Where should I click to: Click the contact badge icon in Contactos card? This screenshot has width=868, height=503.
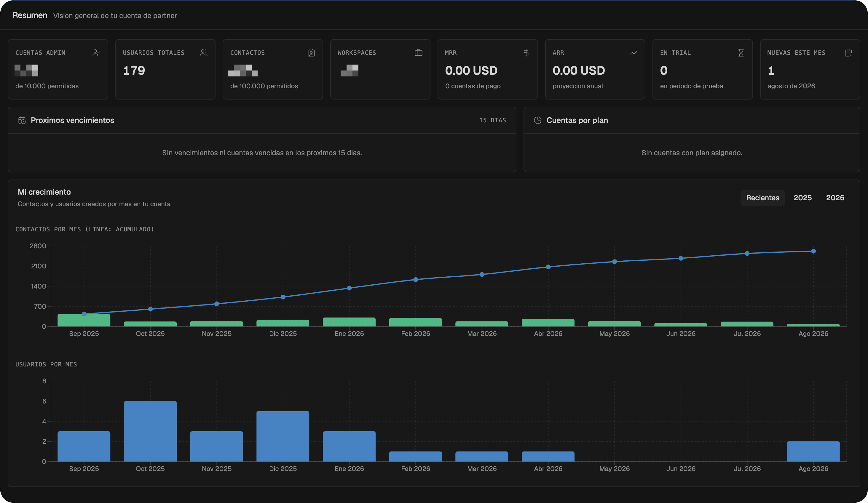point(311,53)
